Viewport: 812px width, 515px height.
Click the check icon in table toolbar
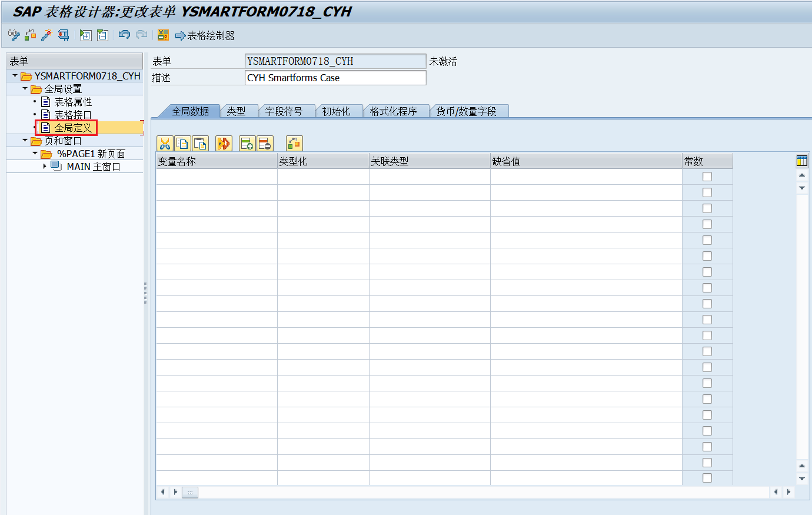pyautogui.click(x=294, y=143)
